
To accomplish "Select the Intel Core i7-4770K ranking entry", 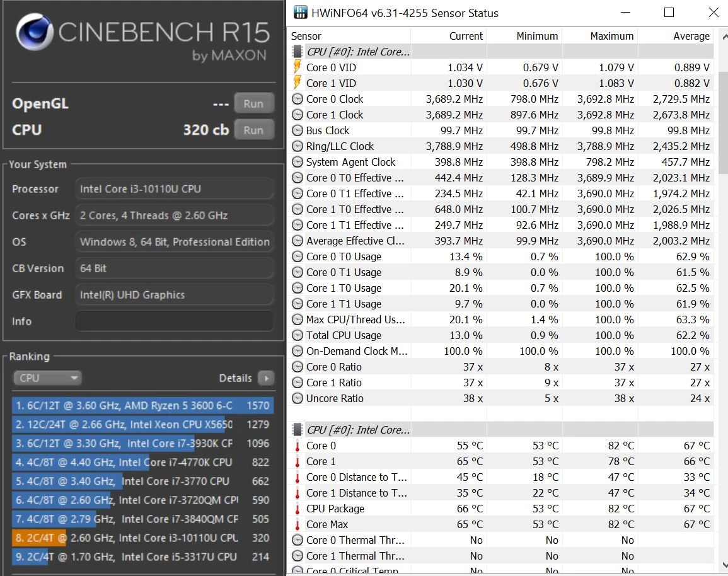I will pos(143,463).
